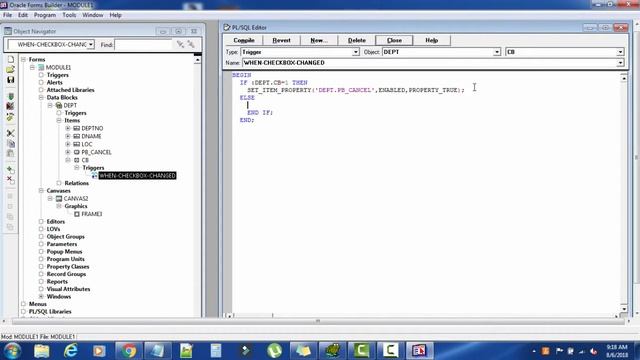The width and height of the screenshot is (640, 360).
Task: Click the New (create form) icon in Object Navigator toolbar
Action: tap(11, 60)
